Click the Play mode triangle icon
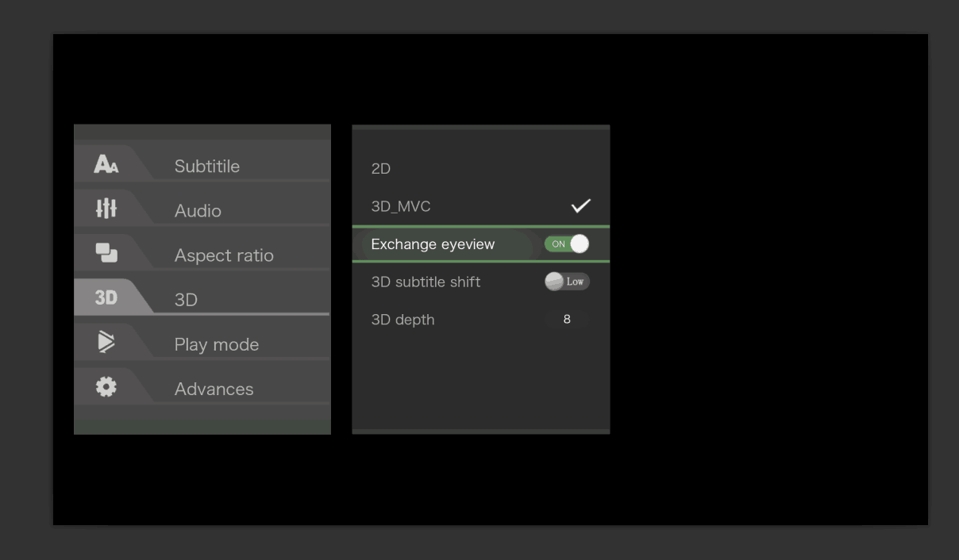Viewport: 959px width, 560px height. 106,341
